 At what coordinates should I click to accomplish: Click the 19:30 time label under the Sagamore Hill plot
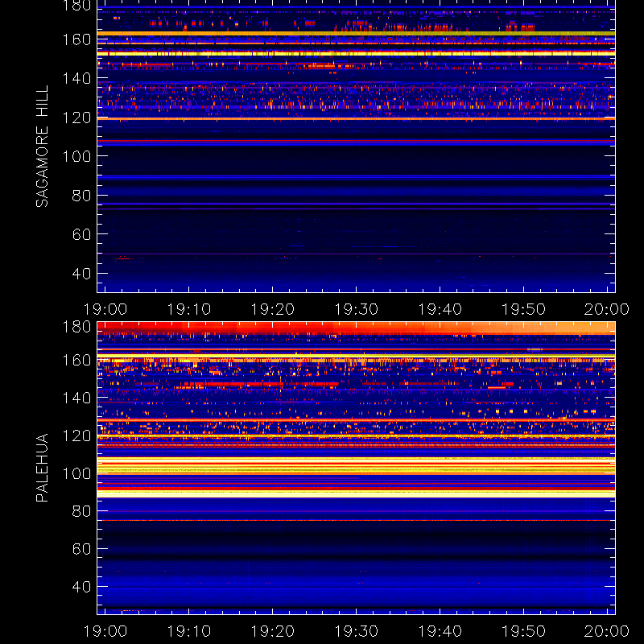point(357,309)
